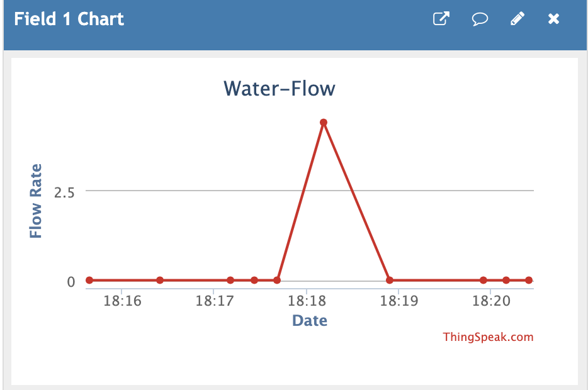Select the first data point on the line
The height and width of the screenshot is (390, 588).
(x=89, y=280)
